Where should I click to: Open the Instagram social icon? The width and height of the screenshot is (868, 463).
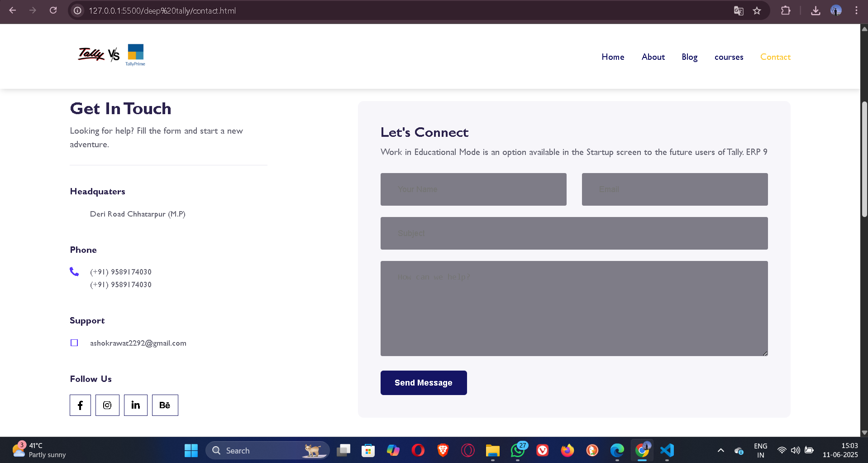tap(107, 405)
